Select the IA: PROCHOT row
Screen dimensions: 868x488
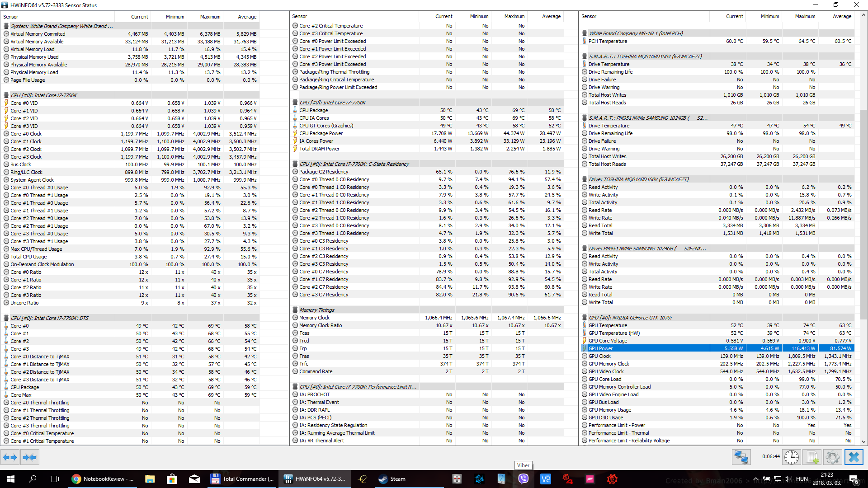[x=427, y=394]
